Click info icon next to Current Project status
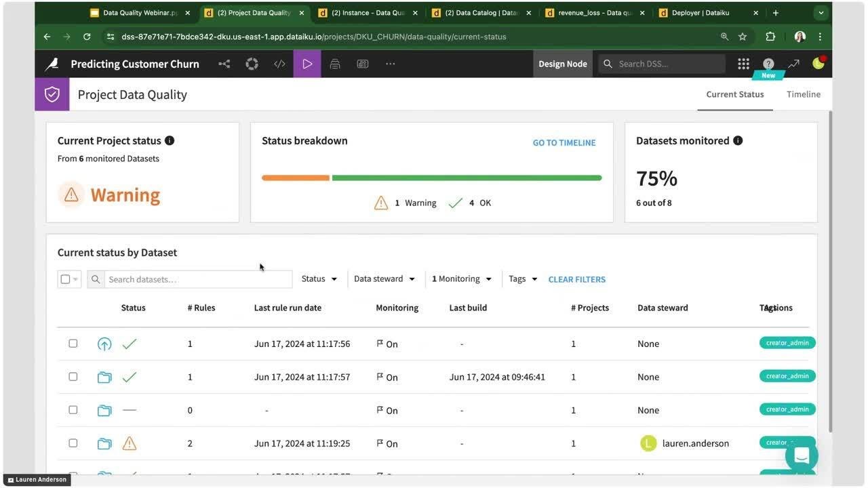868x488 pixels. pos(170,140)
